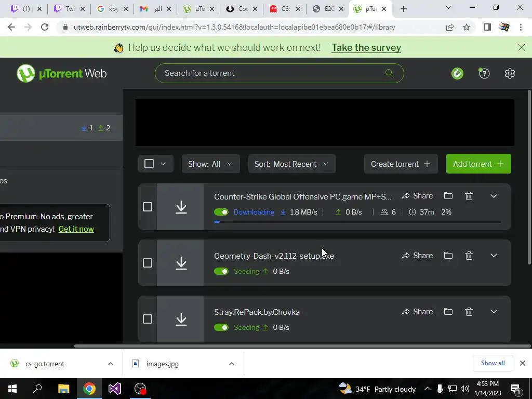
Task: Expand details of the Stray.RePack torrent
Action: 494,312
